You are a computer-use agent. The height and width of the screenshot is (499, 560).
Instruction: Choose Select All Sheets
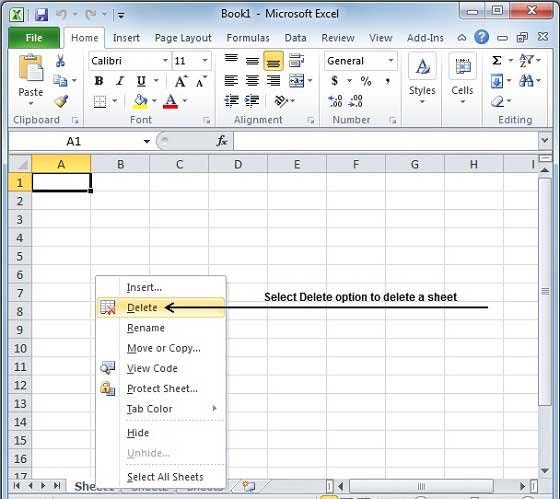point(161,477)
